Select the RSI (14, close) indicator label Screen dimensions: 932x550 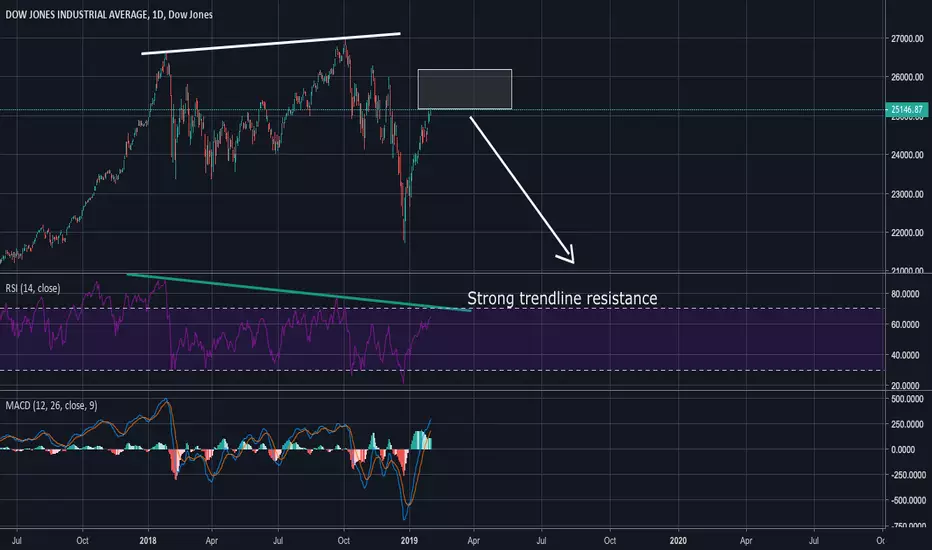coord(33,288)
